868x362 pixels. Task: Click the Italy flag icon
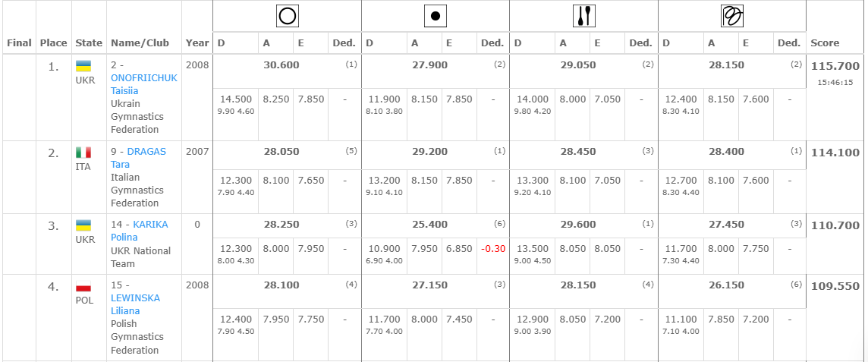coord(83,152)
